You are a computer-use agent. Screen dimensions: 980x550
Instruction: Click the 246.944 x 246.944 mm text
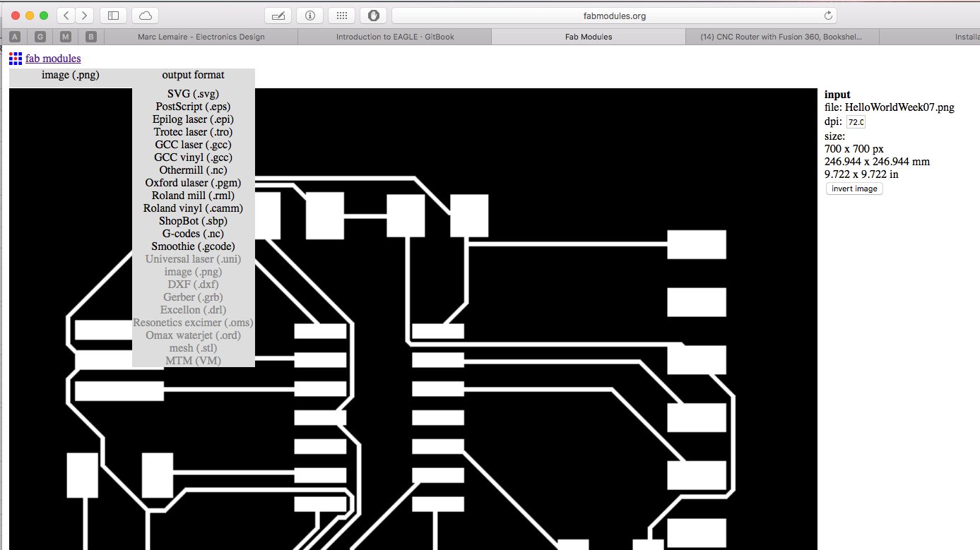[x=877, y=162]
